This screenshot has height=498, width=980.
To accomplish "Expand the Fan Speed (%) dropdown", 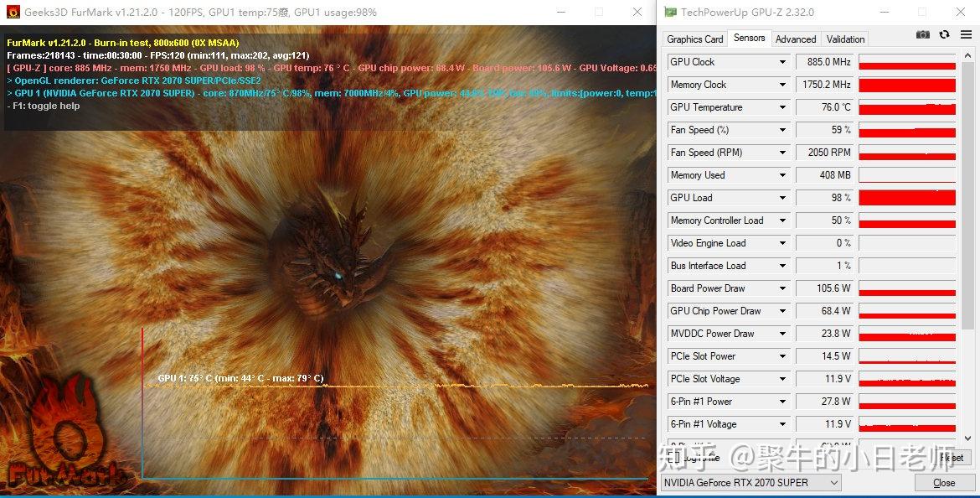I will pos(782,129).
